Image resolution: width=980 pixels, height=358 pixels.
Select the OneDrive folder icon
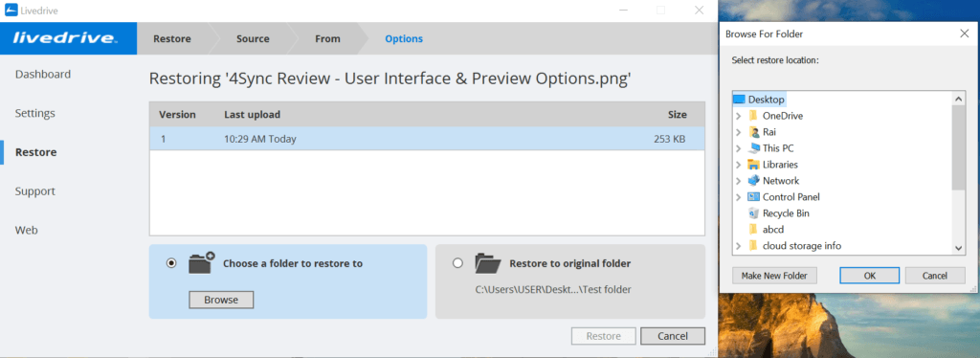(753, 116)
